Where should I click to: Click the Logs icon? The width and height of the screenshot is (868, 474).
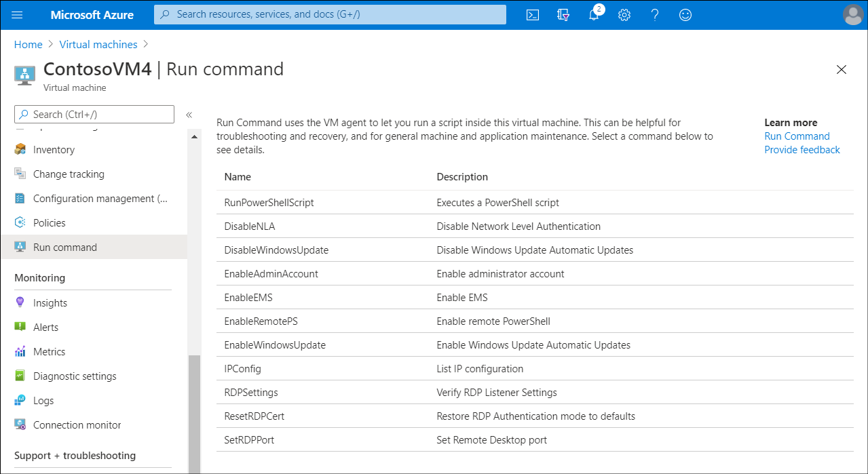click(20, 401)
